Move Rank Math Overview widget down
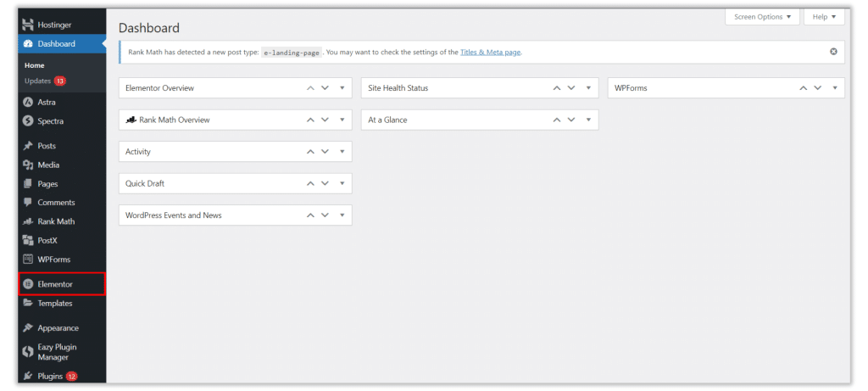Image resolution: width=868 pixels, height=391 pixels. pyautogui.click(x=325, y=120)
